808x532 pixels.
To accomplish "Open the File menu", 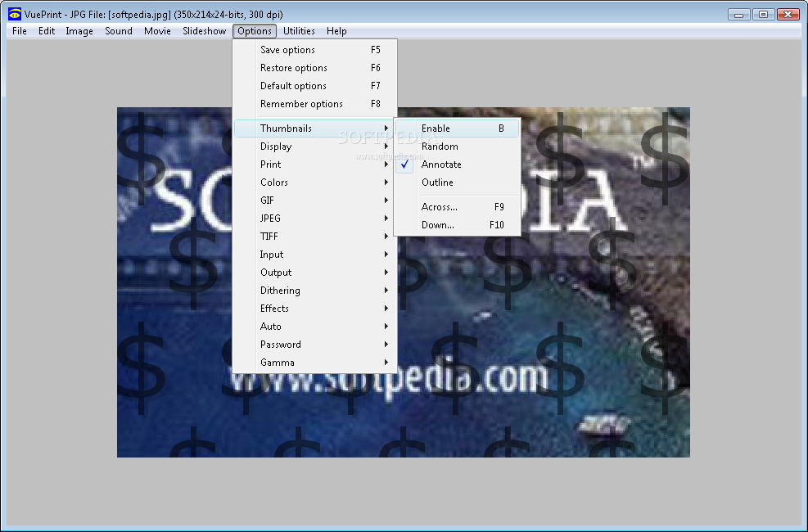I will (20, 31).
